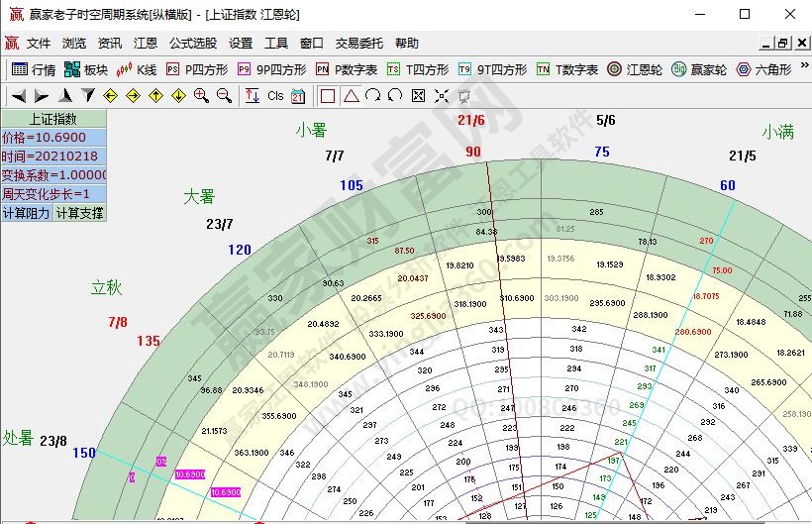
Task: Edit the 时间=20210218 field
Action: (x=53, y=156)
